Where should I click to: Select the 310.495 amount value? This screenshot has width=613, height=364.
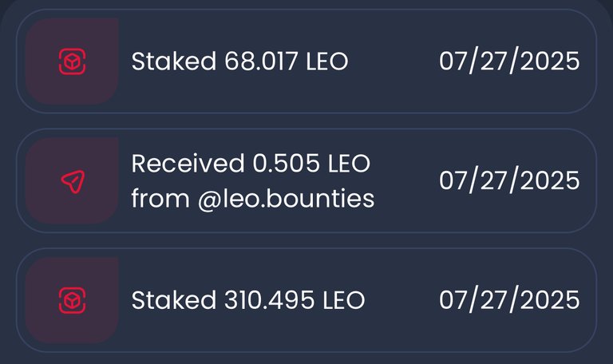[269, 300]
